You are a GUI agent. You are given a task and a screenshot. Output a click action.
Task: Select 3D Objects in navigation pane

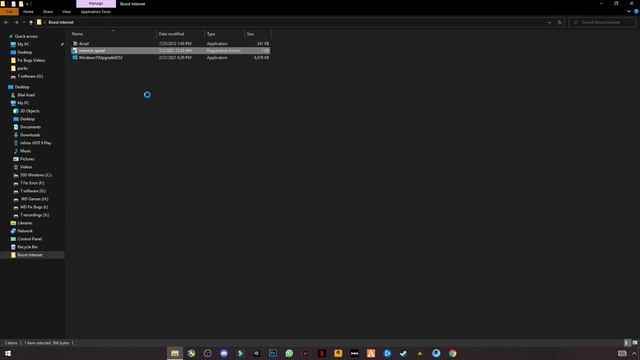pyautogui.click(x=29, y=111)
